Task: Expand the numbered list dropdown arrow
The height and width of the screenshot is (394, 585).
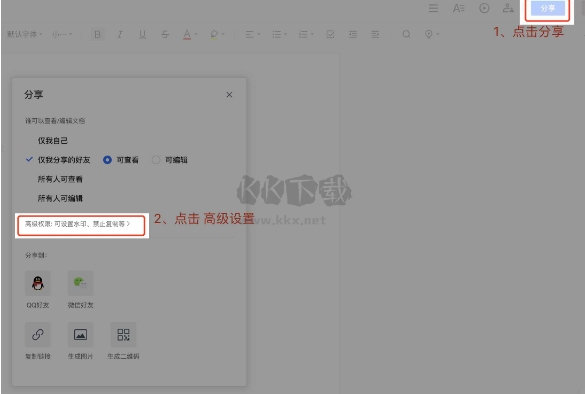Action: (312, 34)
